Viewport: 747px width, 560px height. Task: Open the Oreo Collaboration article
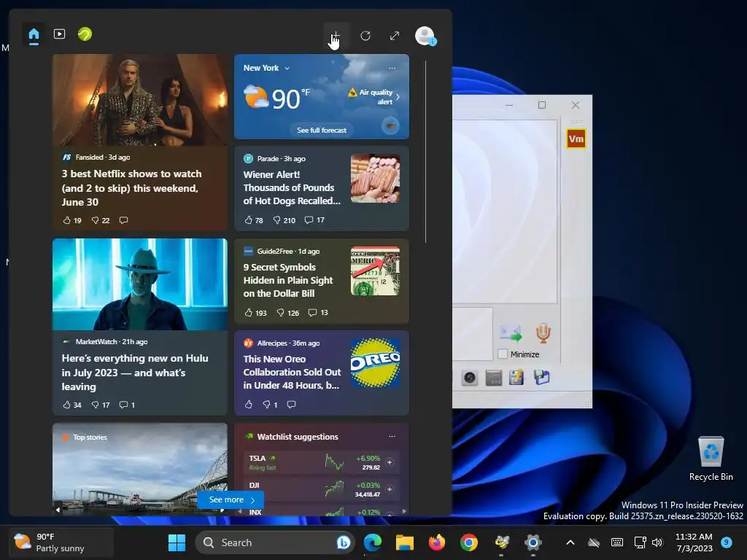click(292, 372)
